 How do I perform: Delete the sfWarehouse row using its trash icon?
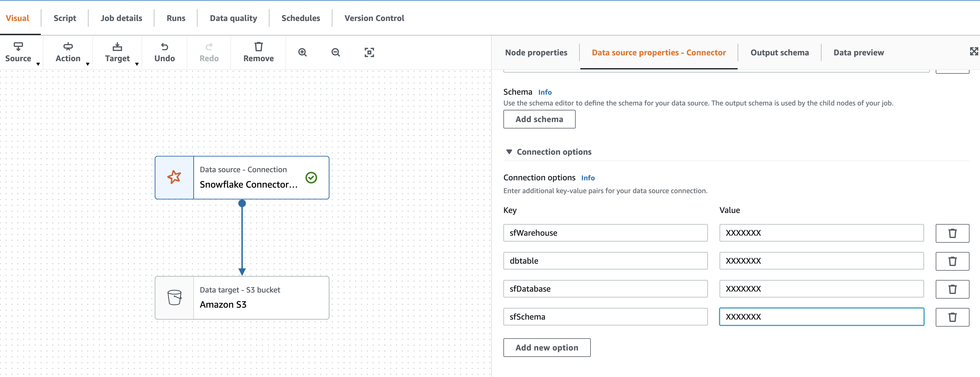coord(952,233)
